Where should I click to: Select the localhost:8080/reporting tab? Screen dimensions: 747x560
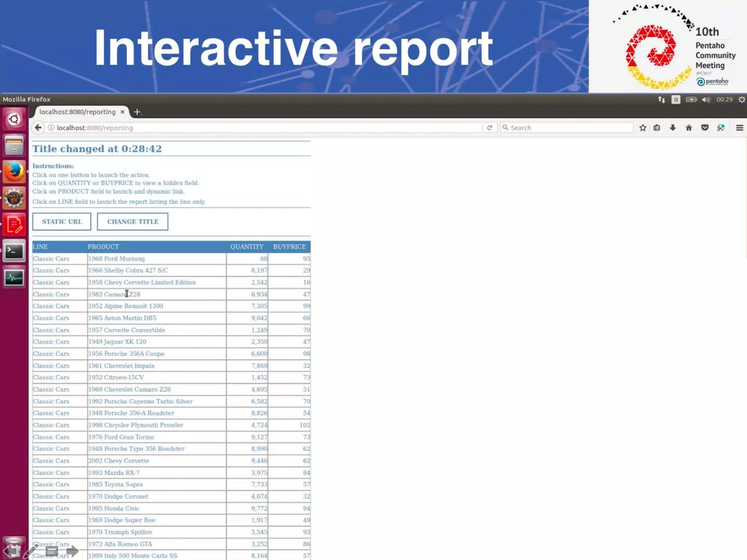pos(77,112)
